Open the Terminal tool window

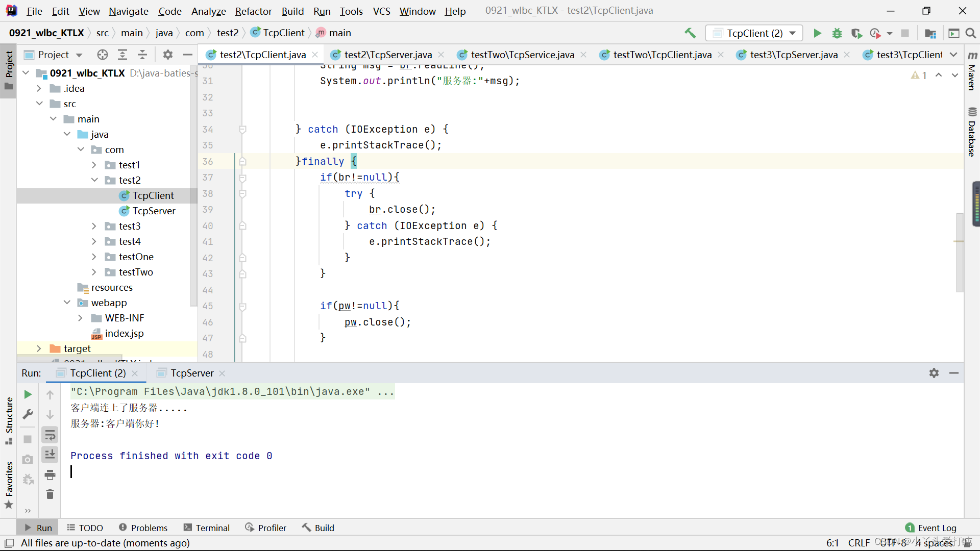[207, 528]
